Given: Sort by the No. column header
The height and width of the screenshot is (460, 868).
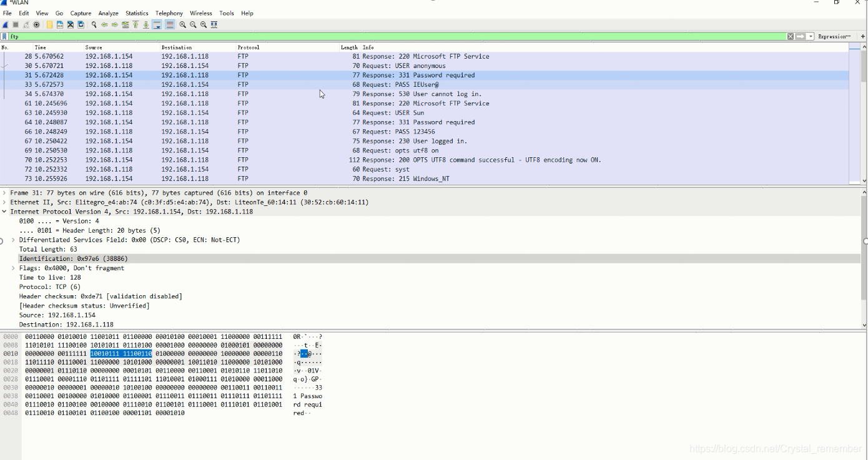Looking at the screenshot, I should click(x=16, y=47).
